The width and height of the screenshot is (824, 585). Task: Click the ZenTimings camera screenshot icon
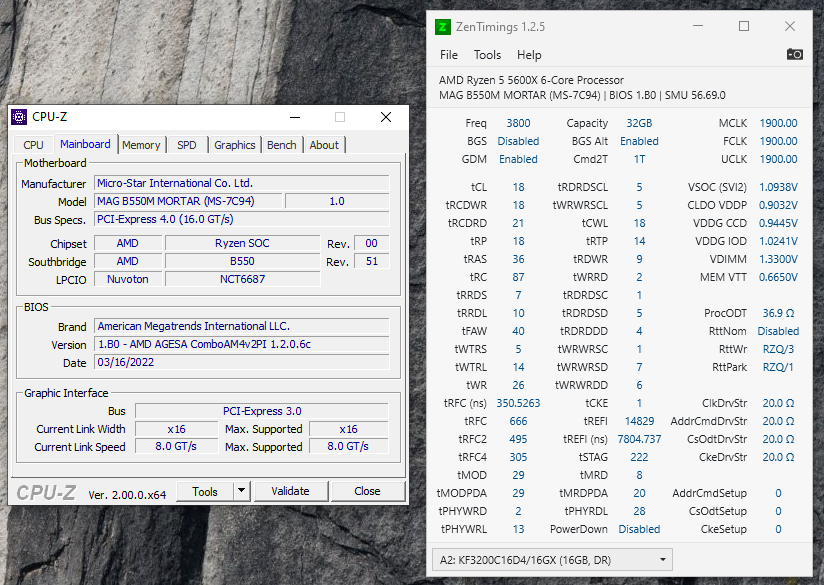point(795,55)
